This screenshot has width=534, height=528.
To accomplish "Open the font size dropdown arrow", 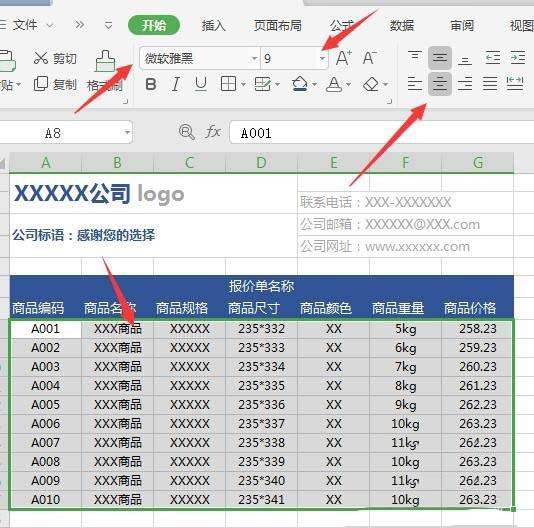I will click(x=322, y=58).
